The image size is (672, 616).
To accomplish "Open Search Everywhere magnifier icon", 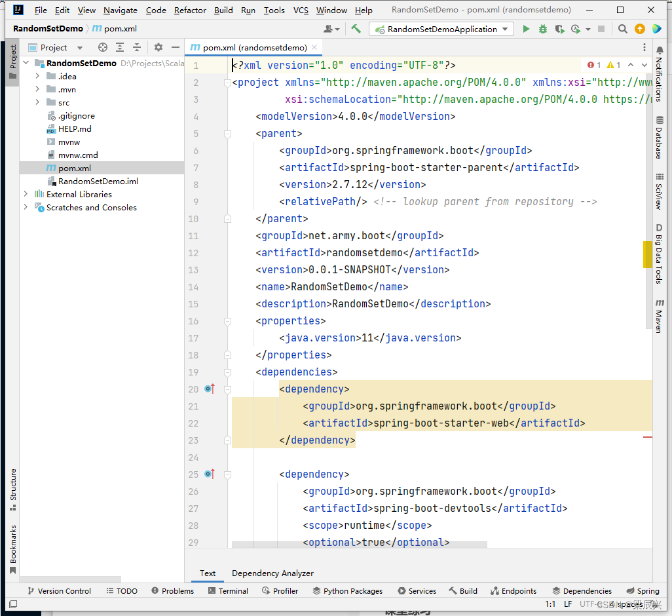I will point(623,29).
